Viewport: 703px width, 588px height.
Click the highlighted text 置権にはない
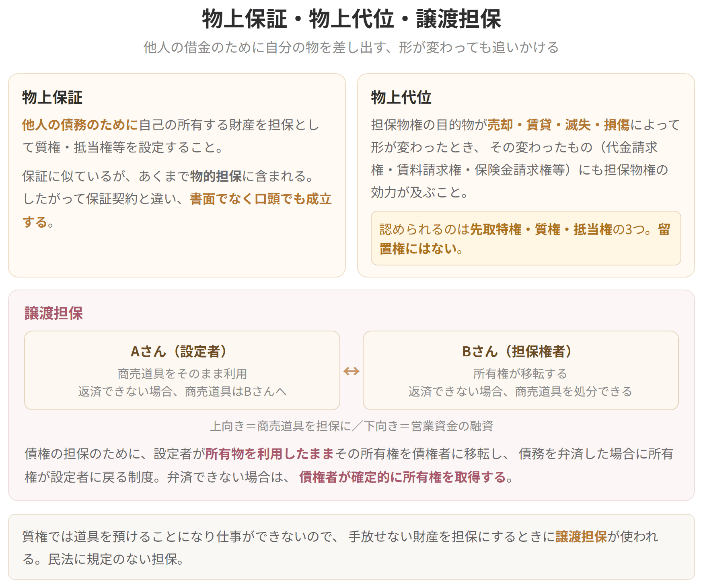(418, 249)
